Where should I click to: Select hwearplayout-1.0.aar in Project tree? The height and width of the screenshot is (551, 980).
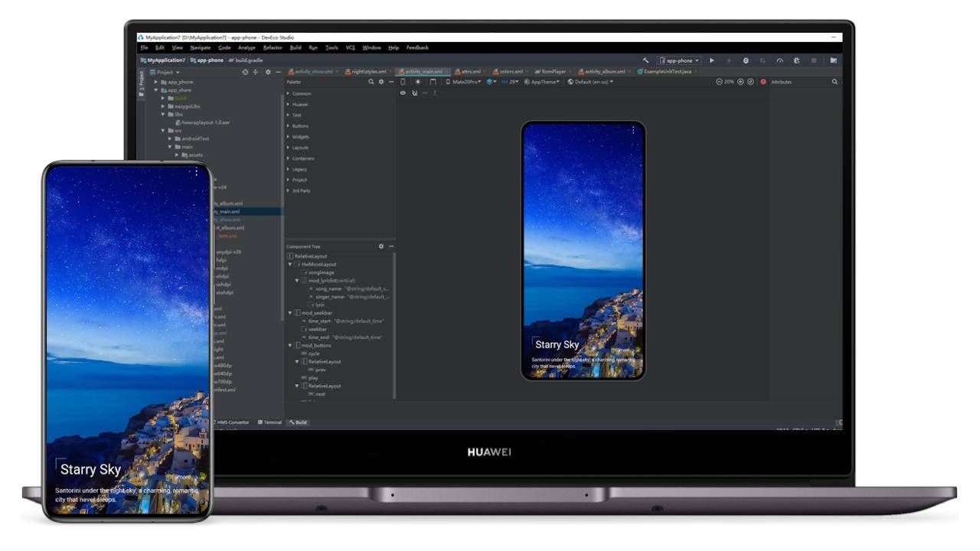[x=204, y=122]
